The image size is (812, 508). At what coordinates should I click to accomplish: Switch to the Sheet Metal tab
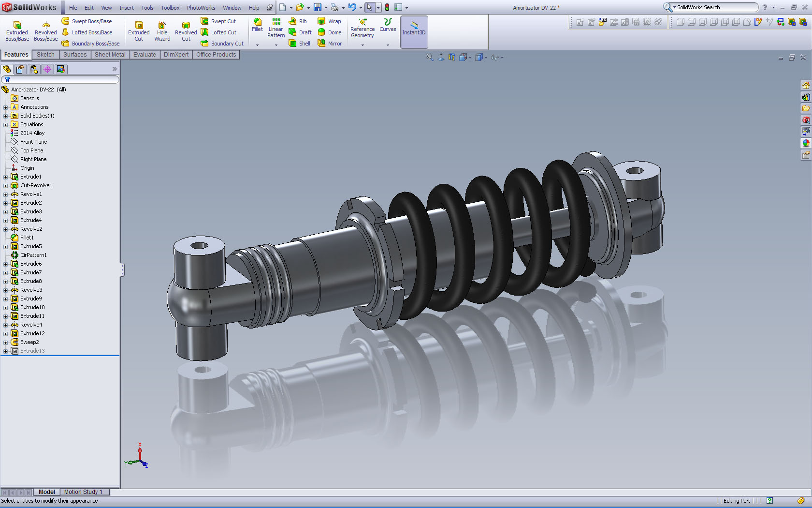(x=110, y=55)
